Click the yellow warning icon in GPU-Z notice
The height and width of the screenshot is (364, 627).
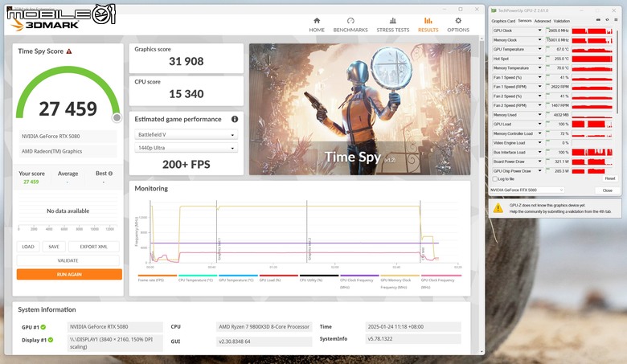pos(498,208)
